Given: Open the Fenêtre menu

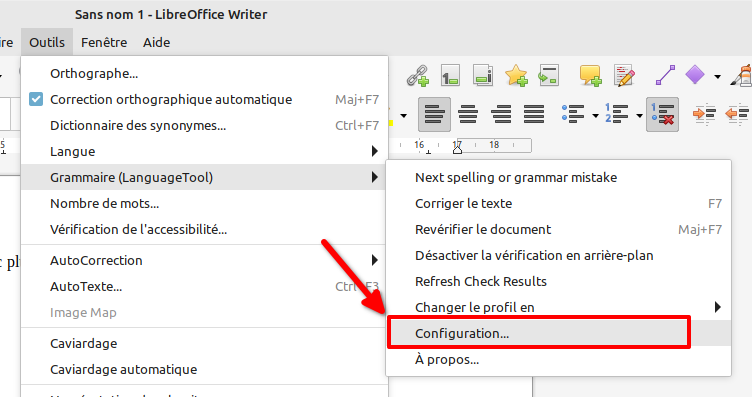Looking at the screenshot, I should coord(104,42).
